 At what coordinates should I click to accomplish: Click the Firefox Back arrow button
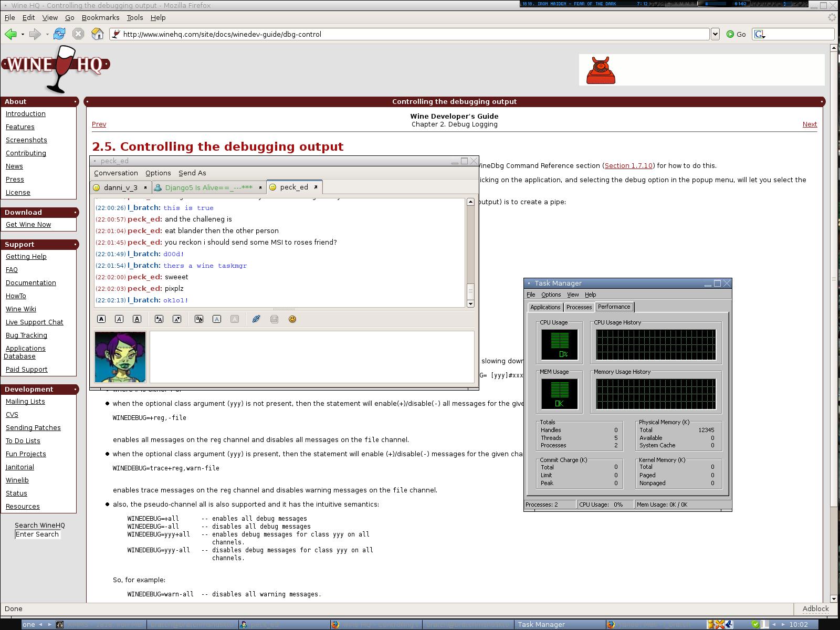(x=10, y=34)
